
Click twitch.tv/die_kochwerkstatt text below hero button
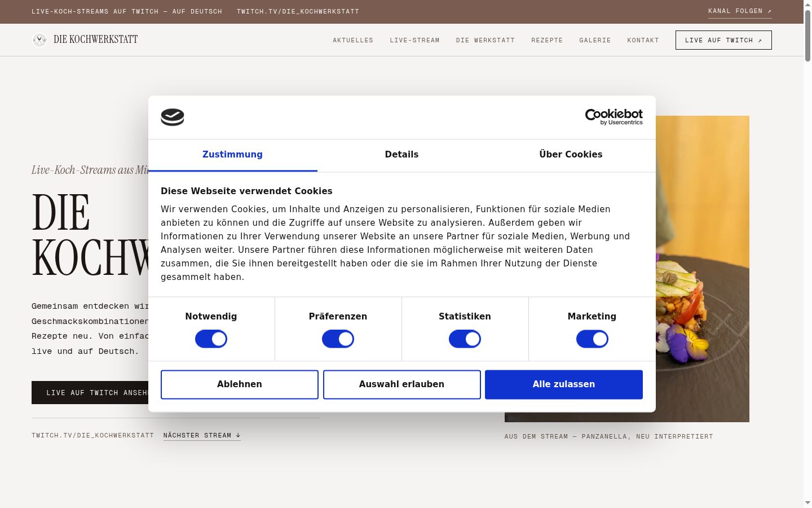(x=92, y=435)
